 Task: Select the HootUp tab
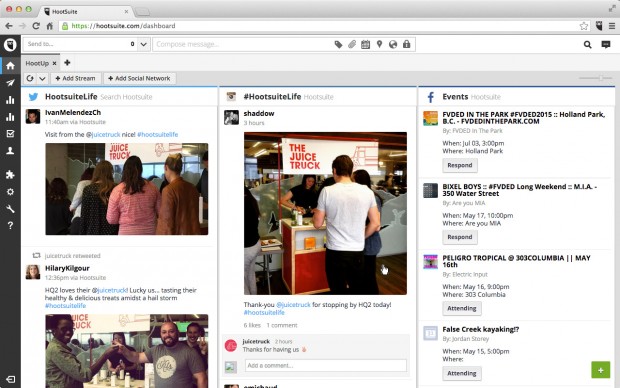pos(37,63)
